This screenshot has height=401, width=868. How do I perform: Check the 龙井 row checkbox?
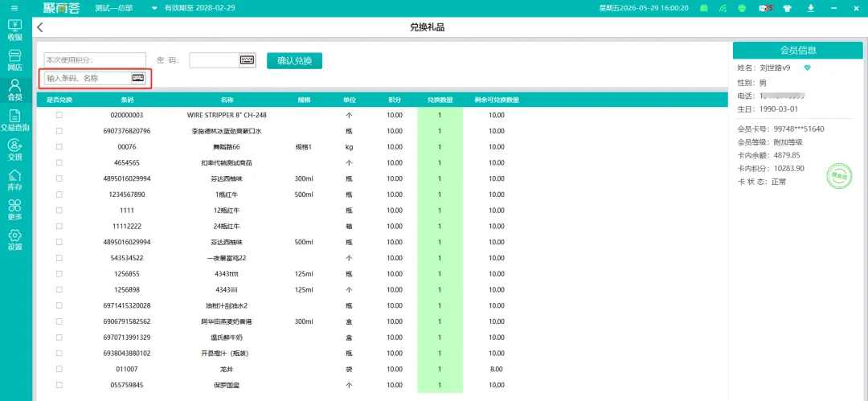pyautogui.click(x=59, y=369)
